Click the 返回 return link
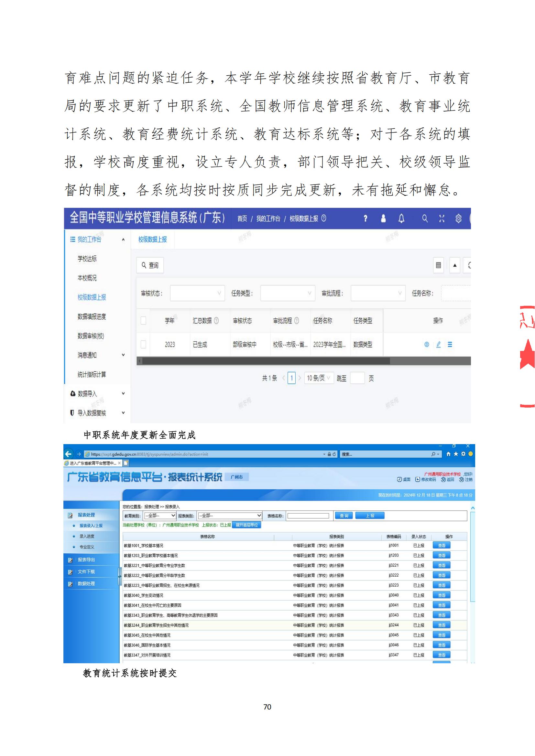 (448, 479)
